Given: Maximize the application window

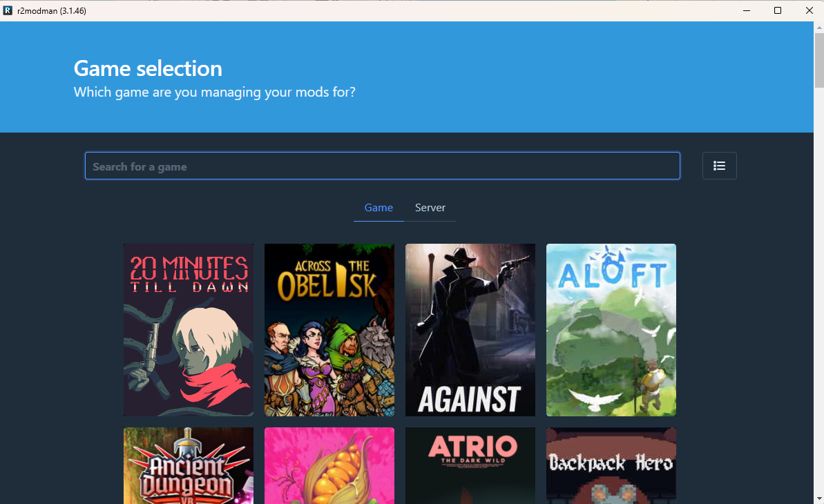Looking at the screenshot, I should pyautogui.click(x=777, y=10).
